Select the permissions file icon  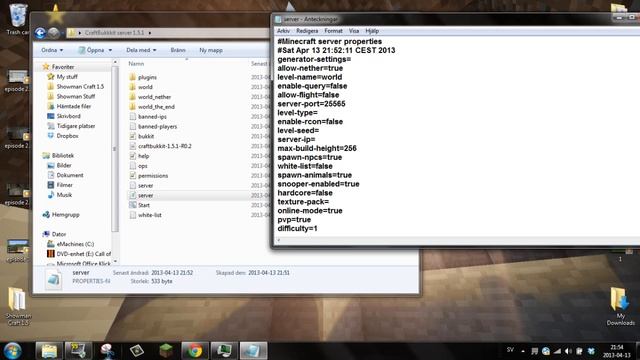coord(133,176)
